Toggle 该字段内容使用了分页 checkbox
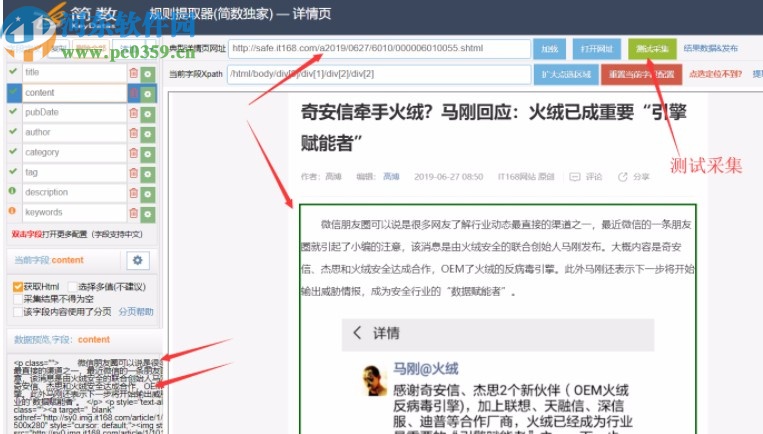Viewport: 763px width, 434px height. (18, 311)
